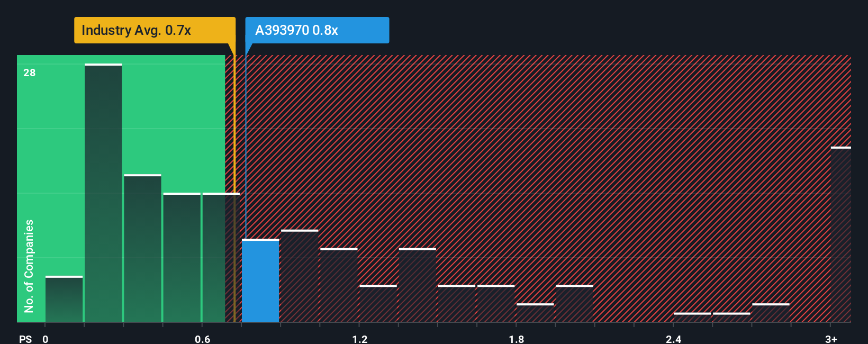The height and width of the screenshot is (344, 868).
Task: Click the bar directly above the 1.2 tick
Action: coord(378,303)
